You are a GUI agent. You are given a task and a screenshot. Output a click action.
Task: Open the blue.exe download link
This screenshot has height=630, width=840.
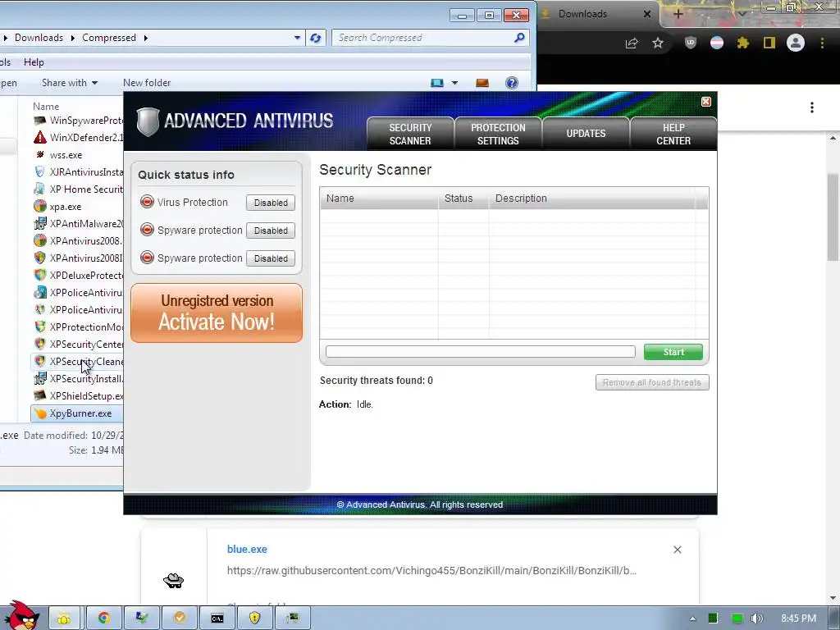(x=247, y=549)
